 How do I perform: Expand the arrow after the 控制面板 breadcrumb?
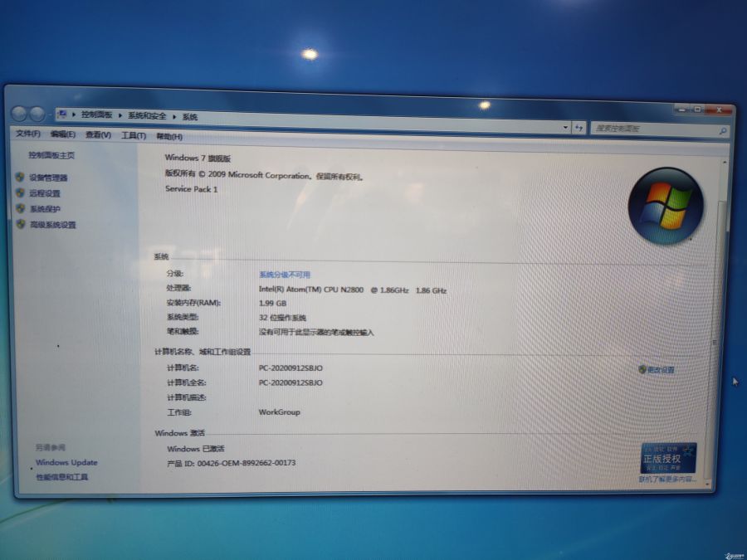point(120,115)
